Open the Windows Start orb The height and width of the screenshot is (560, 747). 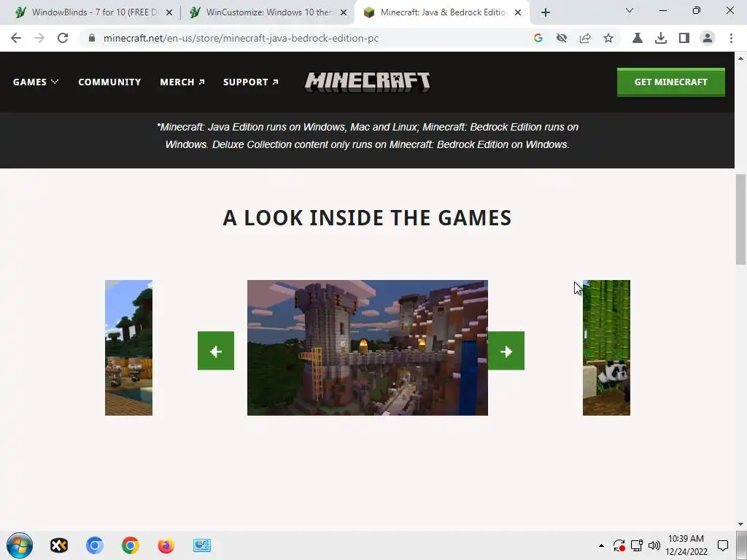click(20, 545)
